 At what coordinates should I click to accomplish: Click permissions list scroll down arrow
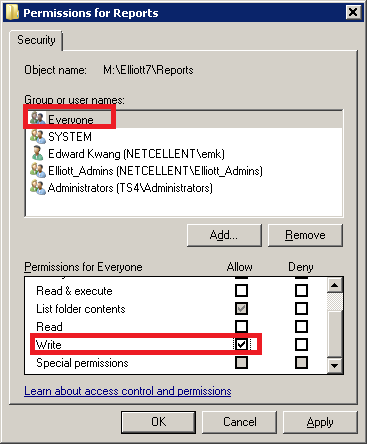pos(335,365)
